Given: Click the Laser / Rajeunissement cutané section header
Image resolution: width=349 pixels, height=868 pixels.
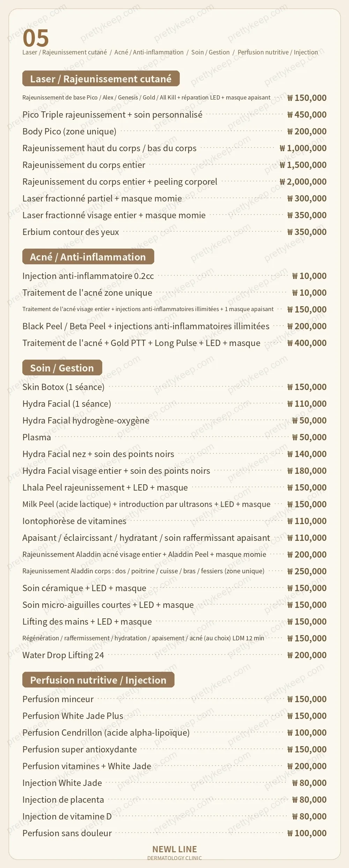Looking at the screenshot, I should (101, 79).
